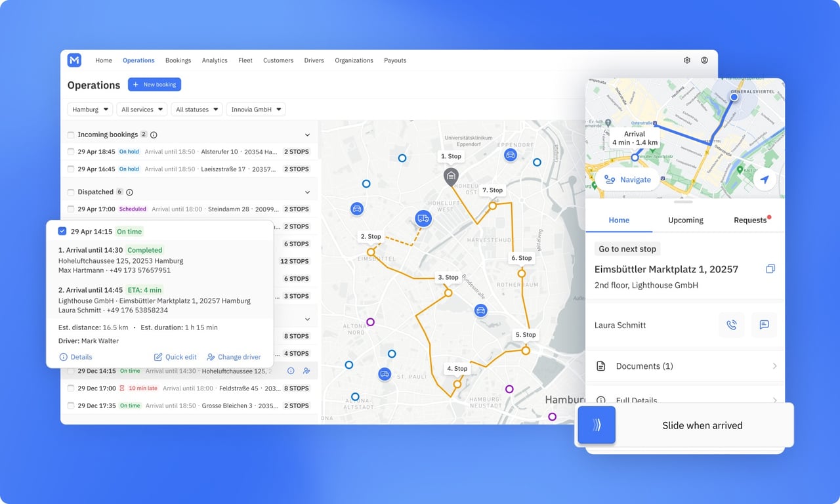Switch to Upcoming tab in driver app
The height and width of the screenshot is (504, 840).
pos(686,220)
